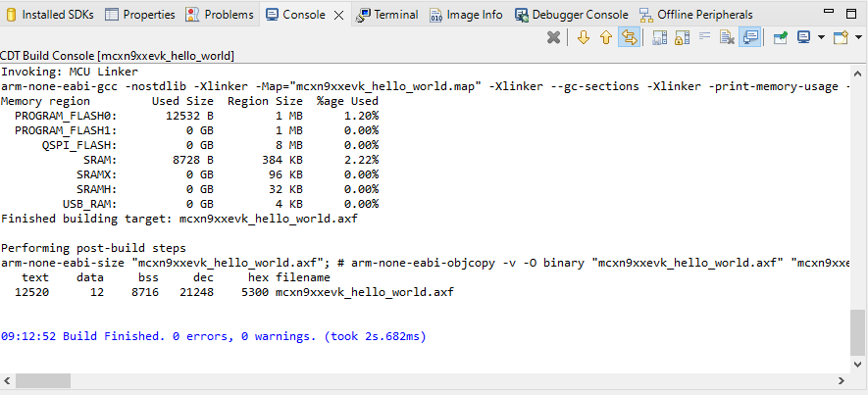Click the gray X icon in console toolbar
Viewport: 868px width, 395px height.
coord(554,37)
